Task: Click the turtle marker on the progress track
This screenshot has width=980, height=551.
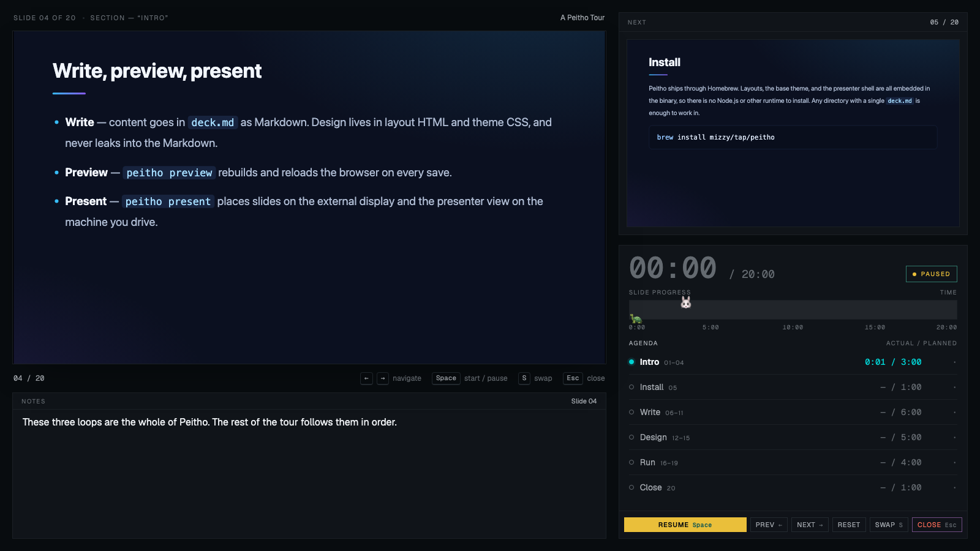Action: click(636, 318)
